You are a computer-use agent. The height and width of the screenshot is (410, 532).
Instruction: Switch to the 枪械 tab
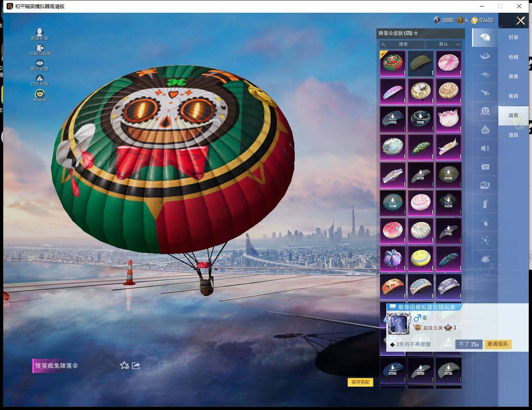tap(513, 57)
